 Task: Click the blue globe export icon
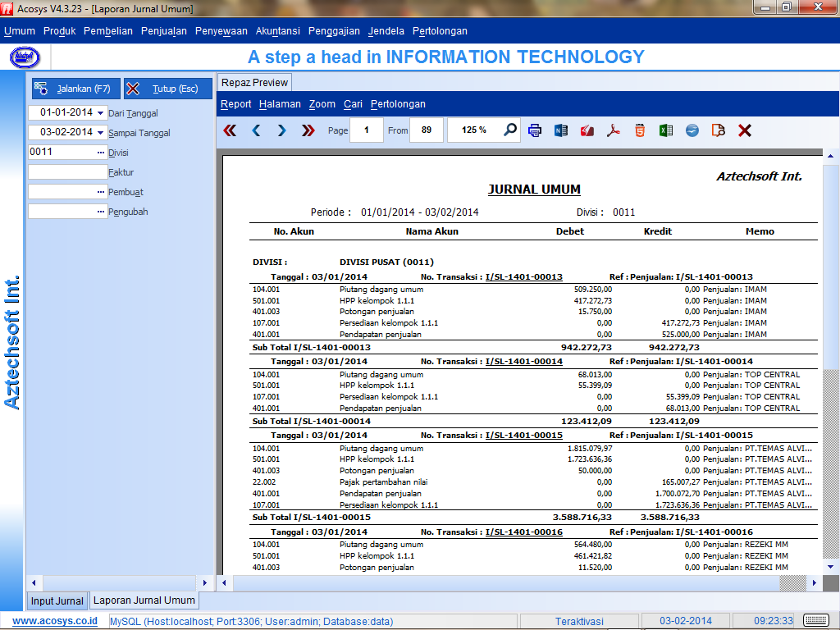coord(692,130)
